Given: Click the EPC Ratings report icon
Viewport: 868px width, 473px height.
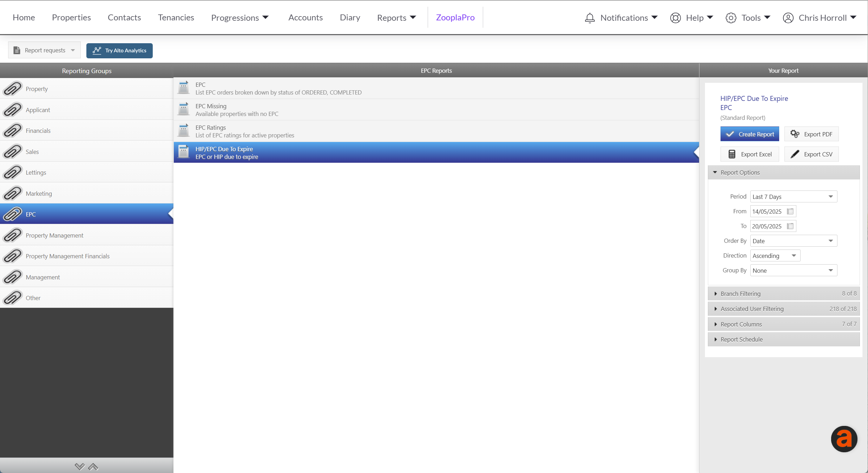Looking at the screenshot, I should pos(183,131).
